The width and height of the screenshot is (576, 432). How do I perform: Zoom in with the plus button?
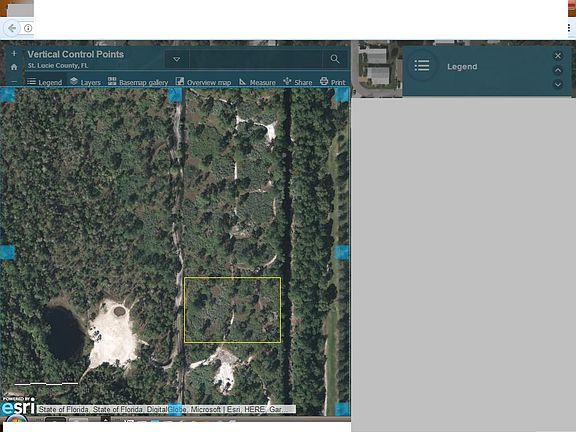pyautogui.click(x=14, y=54)
